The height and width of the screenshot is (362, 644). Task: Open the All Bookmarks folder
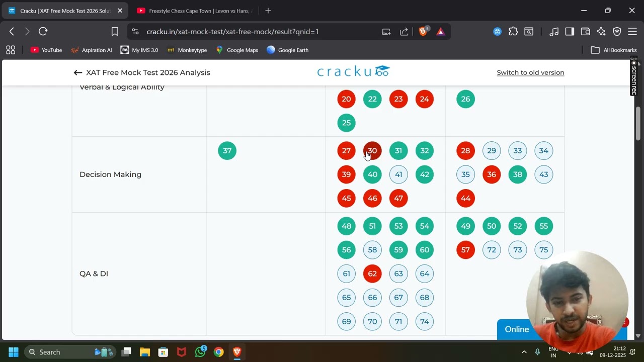614,50
